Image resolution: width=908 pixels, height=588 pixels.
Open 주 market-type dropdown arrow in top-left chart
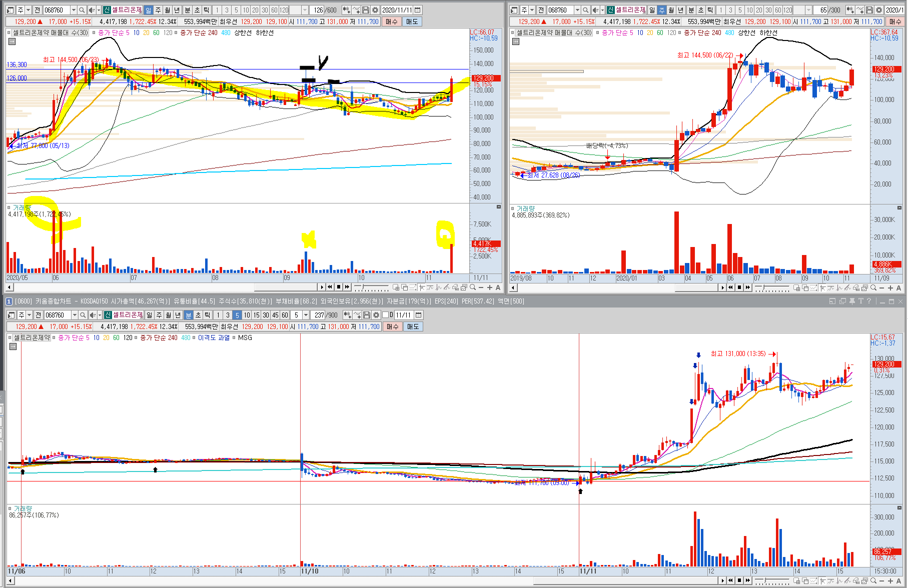[29, 10]
